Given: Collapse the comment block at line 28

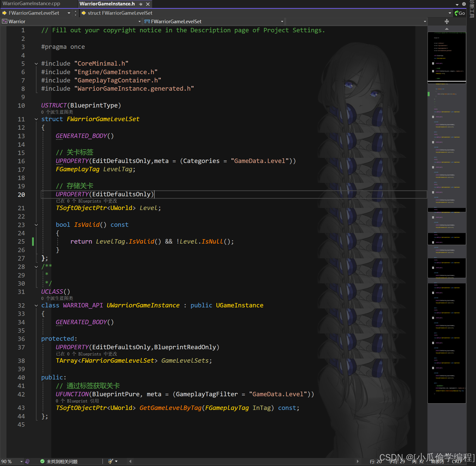Looking at the screenshot, I should tap(36, 267).
